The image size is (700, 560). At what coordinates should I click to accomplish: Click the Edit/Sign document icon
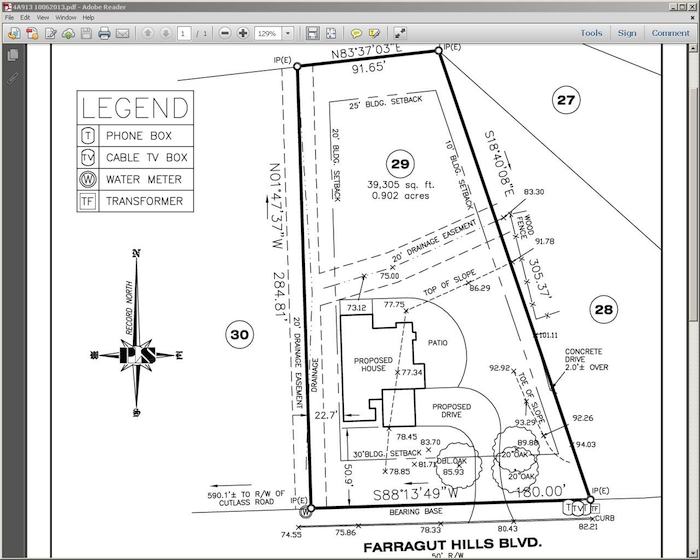(50, 33)
